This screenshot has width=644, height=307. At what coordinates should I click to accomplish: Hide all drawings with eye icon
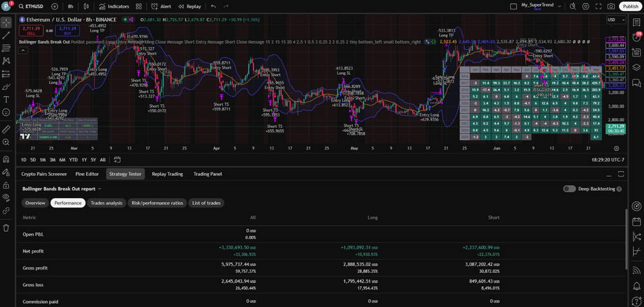(x=6, y=197)
